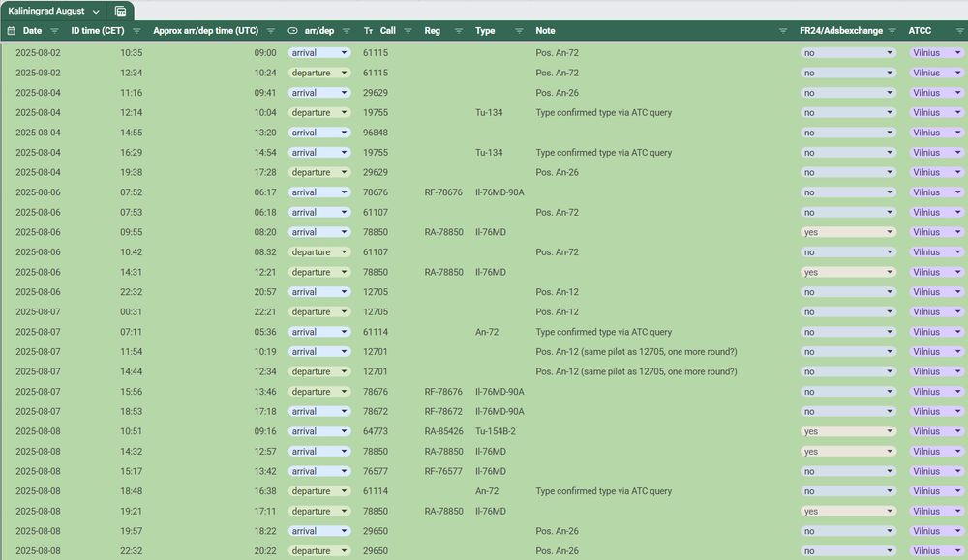This screenshot has width=968, height=560.
Task: Select the call sign cell 76577
Action: click(x=376, y=471)
